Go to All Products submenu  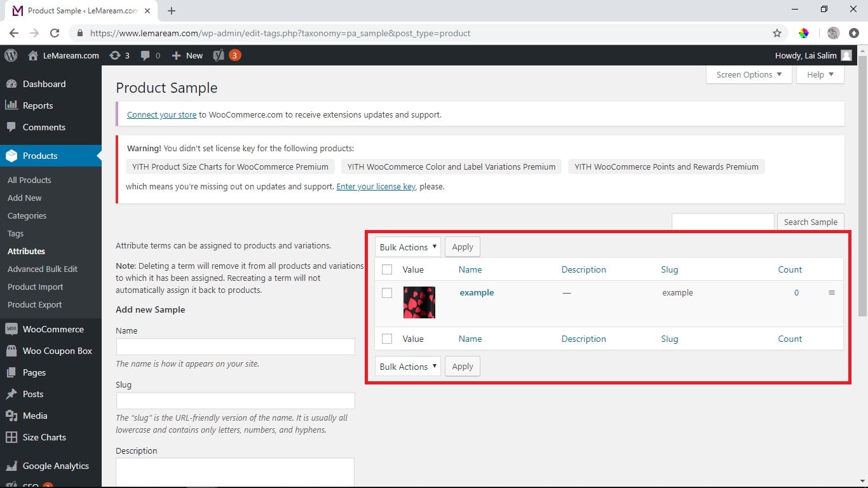(x=29, y=180)
